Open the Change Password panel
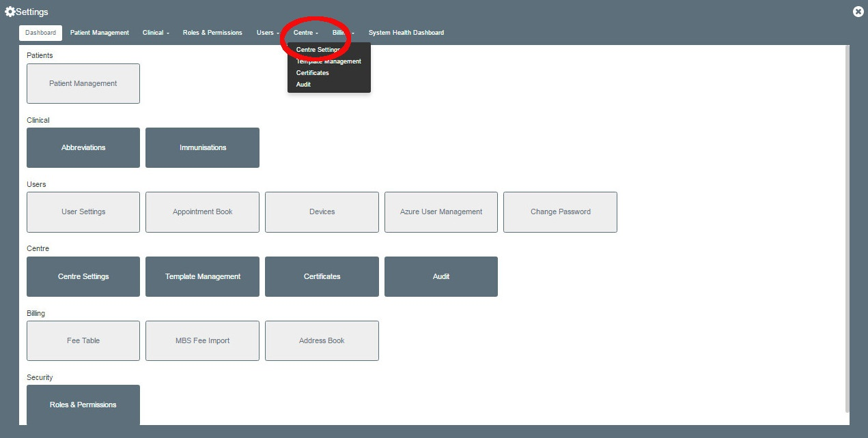The width and height of the screenshot is (868, 438). click(x=560, y=211)
